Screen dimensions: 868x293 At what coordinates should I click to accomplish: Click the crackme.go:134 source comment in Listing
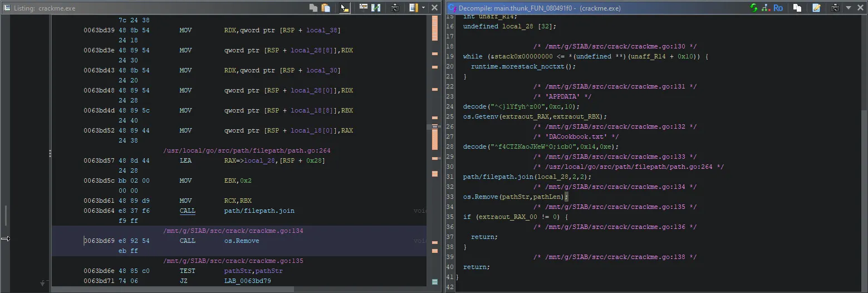(233, 231)
